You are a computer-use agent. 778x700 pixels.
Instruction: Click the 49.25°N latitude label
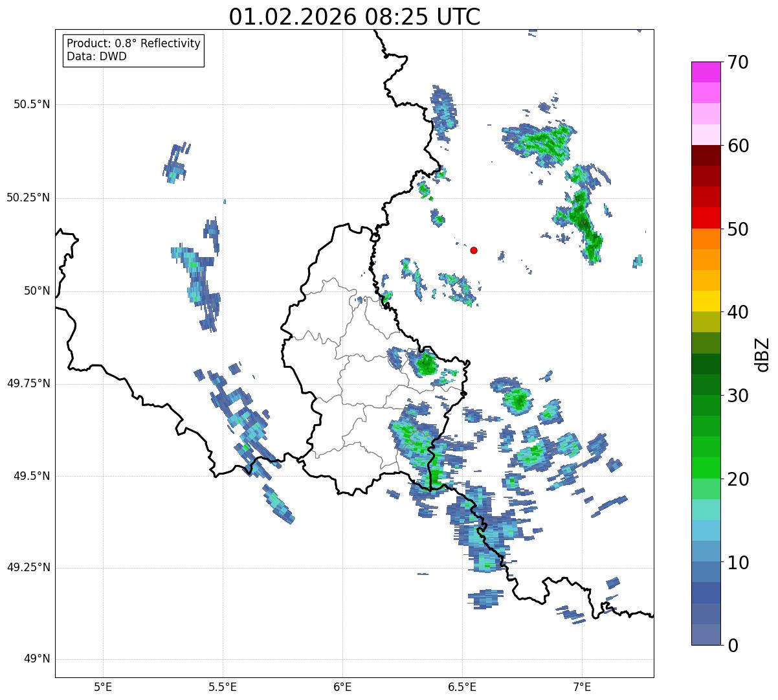coord(28,567)
